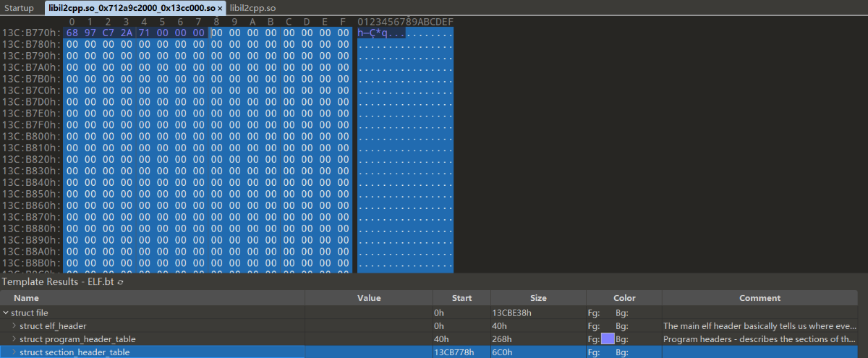Click the 13C:B7A0h address label
This screenshot has height=358, width=868.
(32, 67)
